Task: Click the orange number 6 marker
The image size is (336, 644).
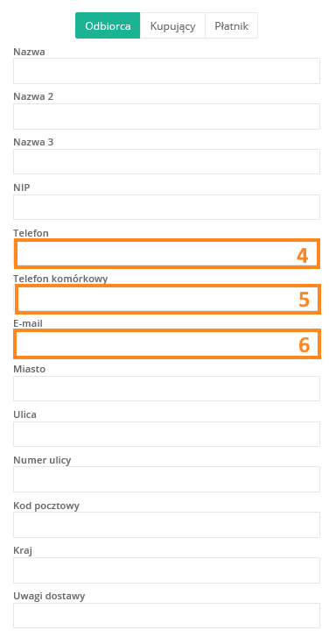Action: pyautogui.click(x=304, y=345)
